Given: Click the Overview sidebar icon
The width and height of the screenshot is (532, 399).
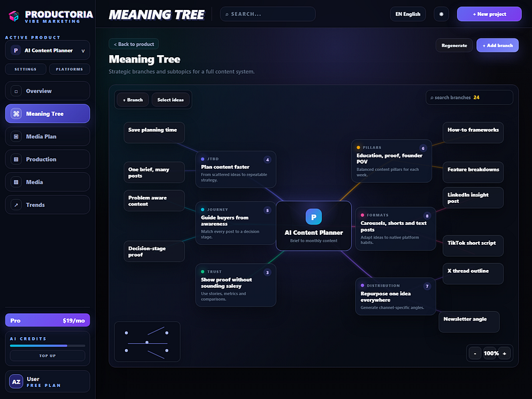Looking at the screenshot, I should (16, 91).
